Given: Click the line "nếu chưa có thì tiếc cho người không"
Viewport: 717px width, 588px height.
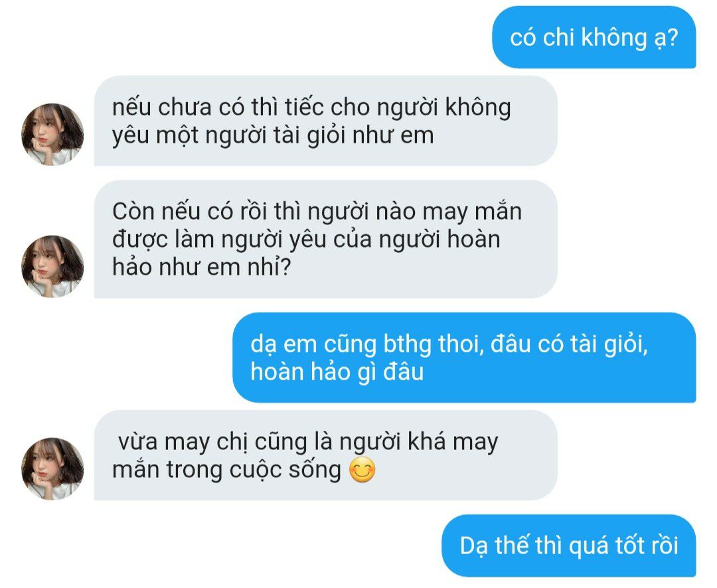Looking at the screenshot, I should [x=311, y=108].
